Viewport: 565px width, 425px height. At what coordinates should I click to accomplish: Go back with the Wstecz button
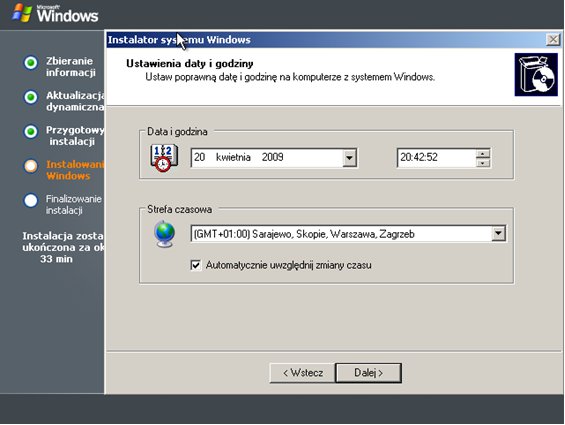[303, 373]
